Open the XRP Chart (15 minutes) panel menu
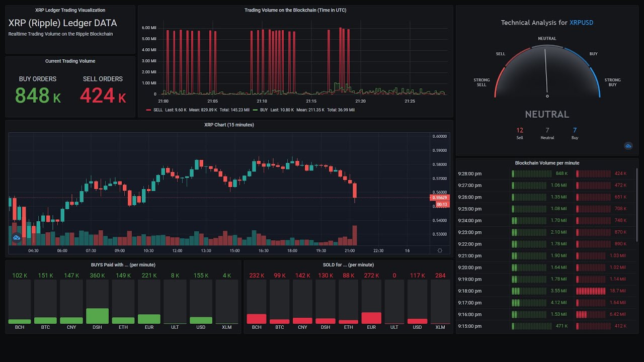The height and width of the screenshot is (362, 644). (x=229, y=125)
